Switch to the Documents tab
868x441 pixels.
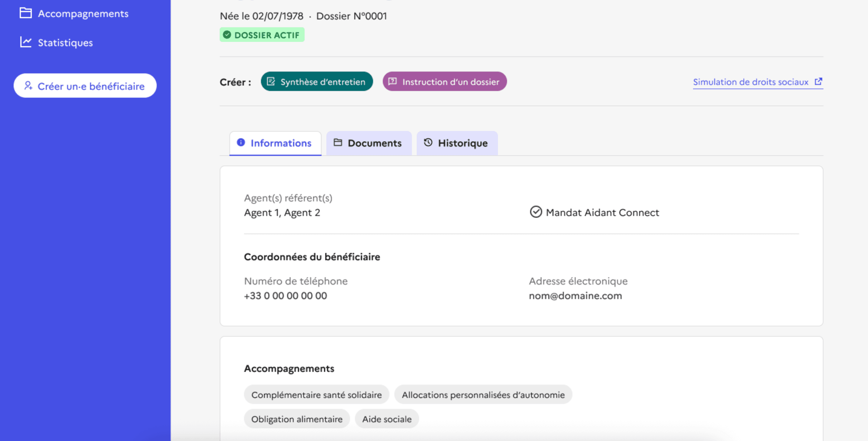[x=369, y=143]
